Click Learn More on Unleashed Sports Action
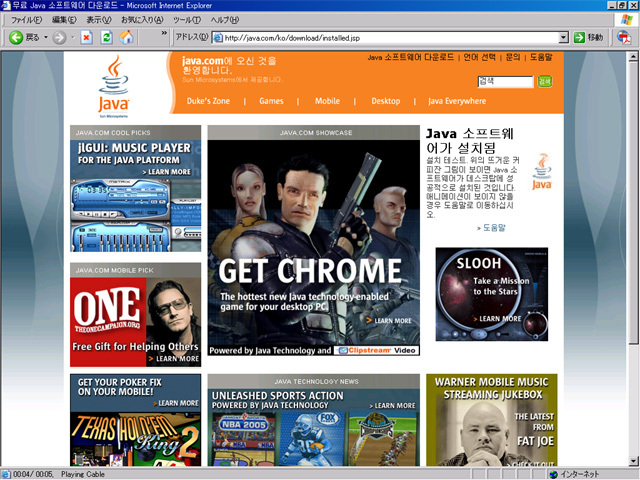Image resolution: width=640 pixels, height=480 pixels. pyautogui.click(x=392, y=406)
